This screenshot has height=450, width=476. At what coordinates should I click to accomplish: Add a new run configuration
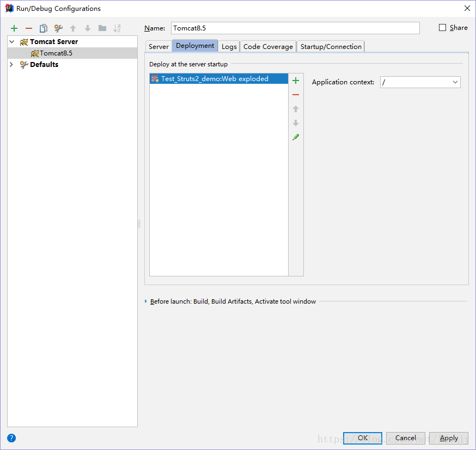[x=14, y=28]
